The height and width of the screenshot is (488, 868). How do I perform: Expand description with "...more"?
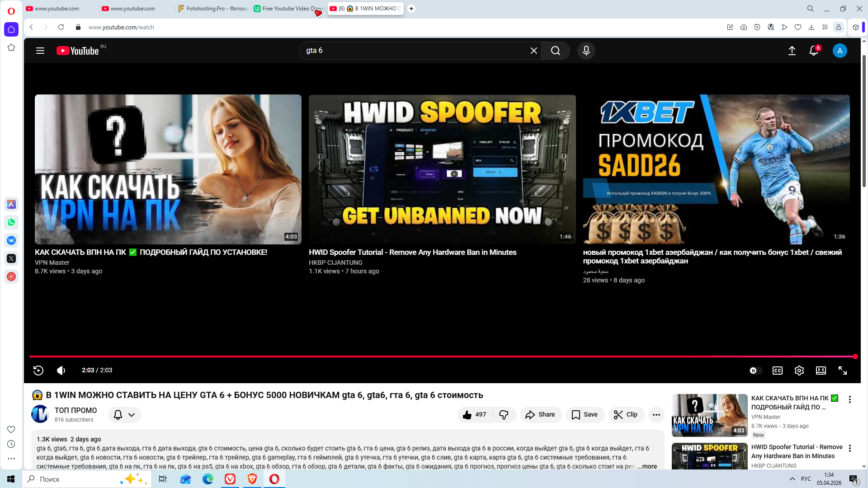pos(647,466)
